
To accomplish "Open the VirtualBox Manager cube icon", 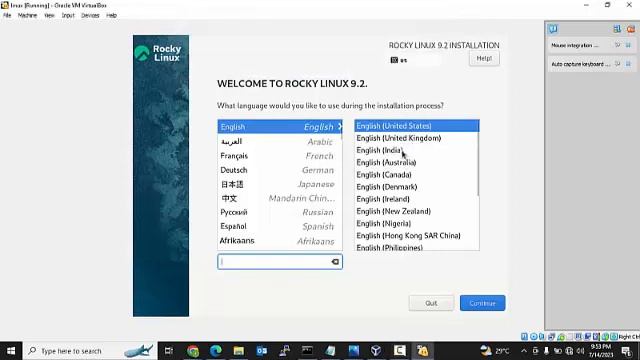I will click(x=376, y=351).
